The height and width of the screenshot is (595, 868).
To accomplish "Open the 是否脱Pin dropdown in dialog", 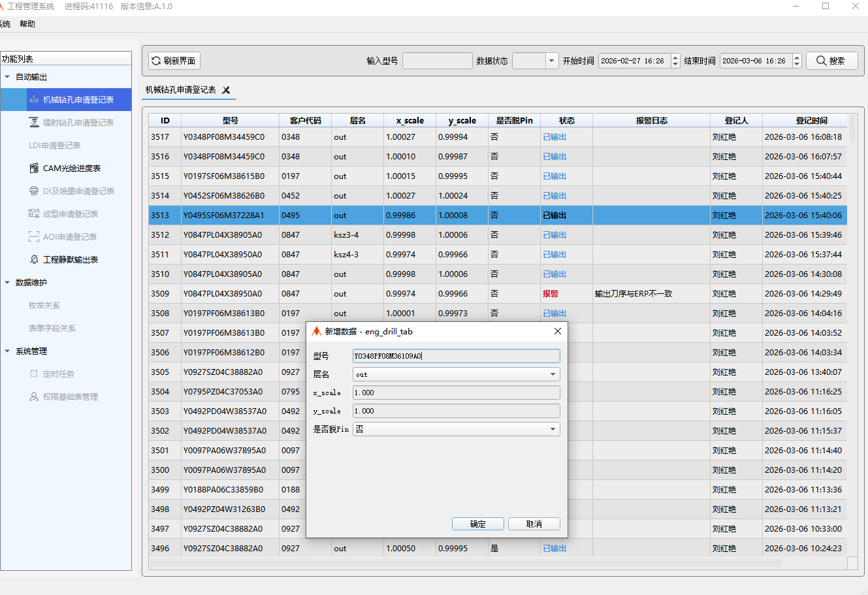I will pyautogui.click(x=553, y=429).
